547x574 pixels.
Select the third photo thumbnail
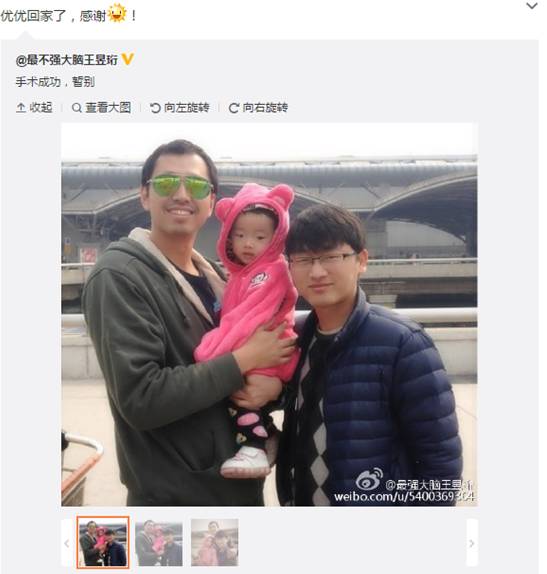click(x=215, y=543)
